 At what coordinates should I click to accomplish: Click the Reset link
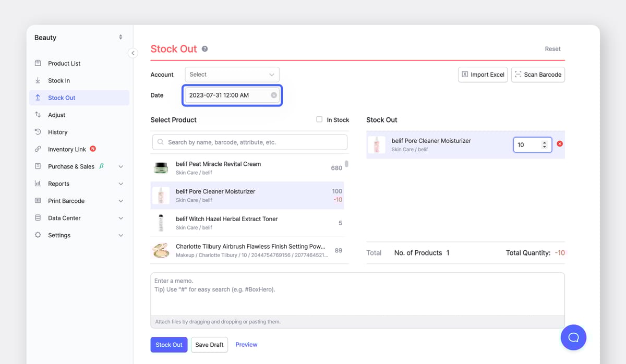click(x=552, y=48)
